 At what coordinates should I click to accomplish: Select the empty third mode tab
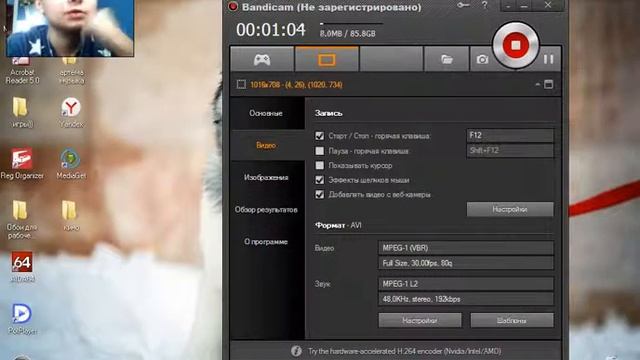pyautogui.click(x=391, y=59)
